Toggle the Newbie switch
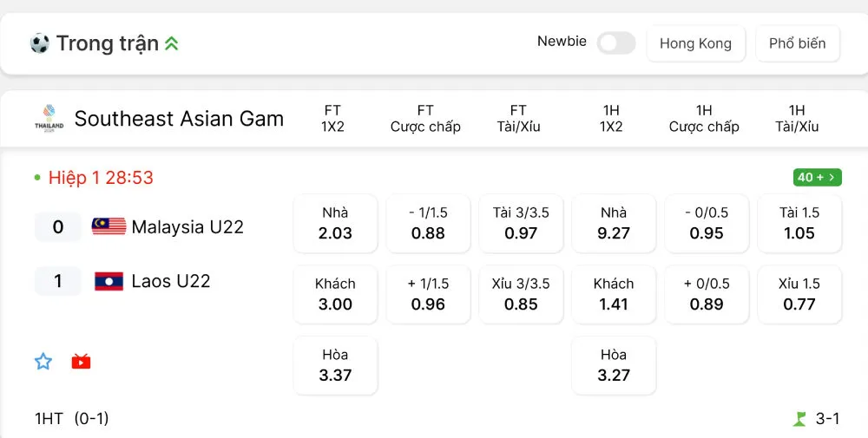The height and width of the screenshot is (438, 868). pos(616,42)
